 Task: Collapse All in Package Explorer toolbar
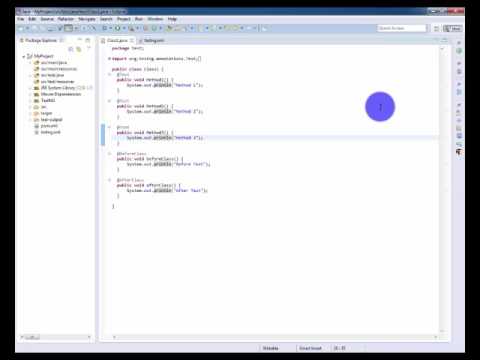point(71,49)
